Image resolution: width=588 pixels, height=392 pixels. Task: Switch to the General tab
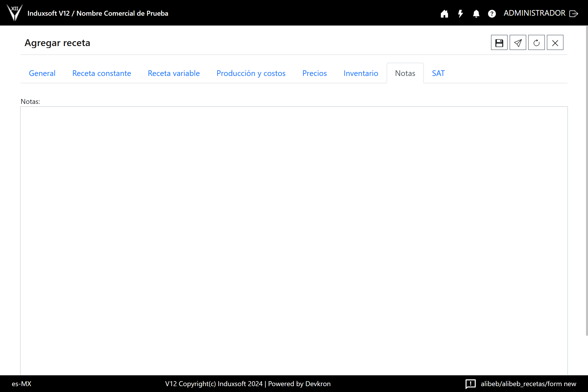pyautogui.click(x=42, y=73)
